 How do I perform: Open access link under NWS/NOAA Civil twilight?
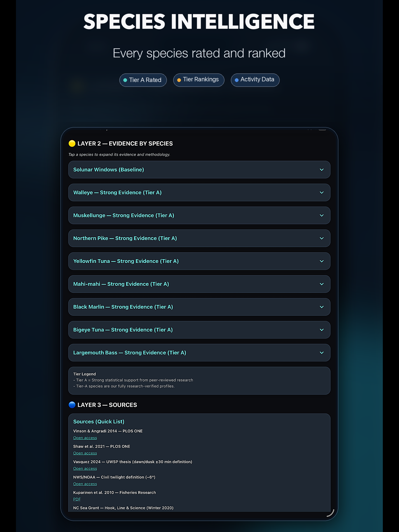point(85,484)
